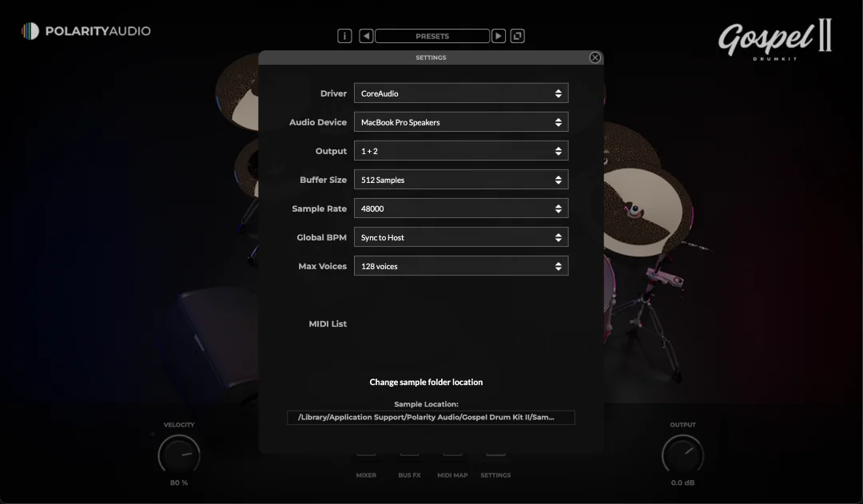The width and height of the screenshot is (863, 504).
Task: Close the Settings dialog
Action: [595, 58]
